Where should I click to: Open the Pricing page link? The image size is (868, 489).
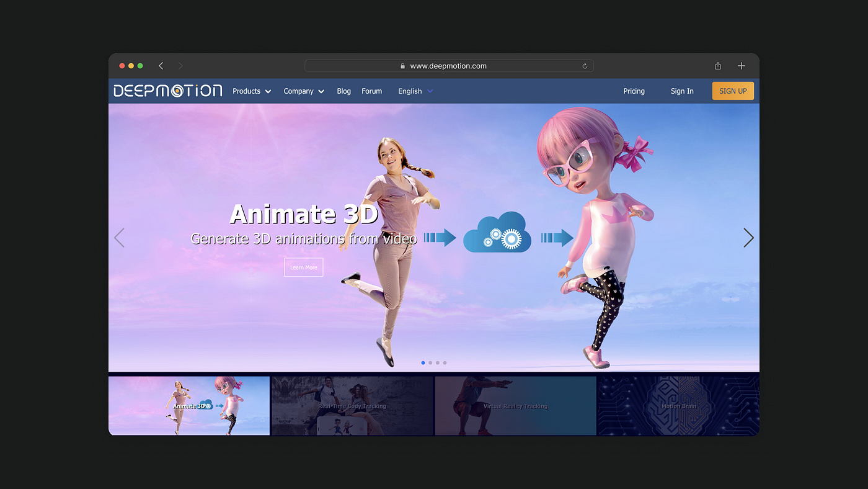pos(634,91)
